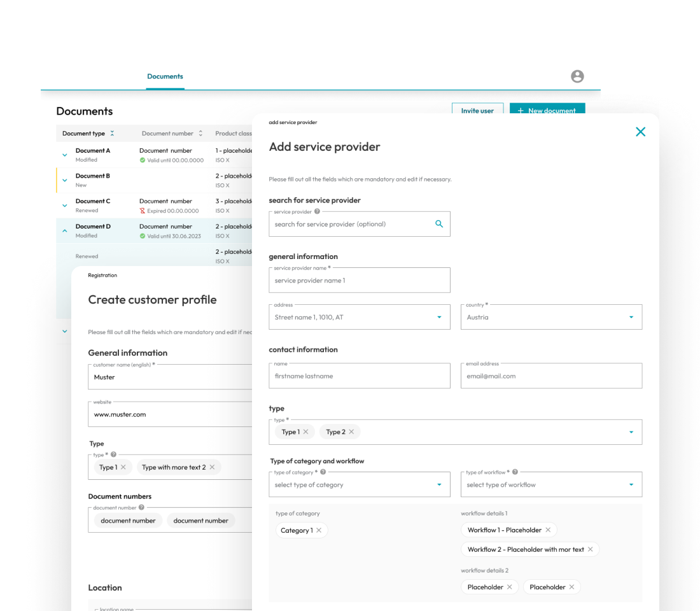Click the email address input field
This screenshot has width=700, height=611.
click(x=551, y=376)
